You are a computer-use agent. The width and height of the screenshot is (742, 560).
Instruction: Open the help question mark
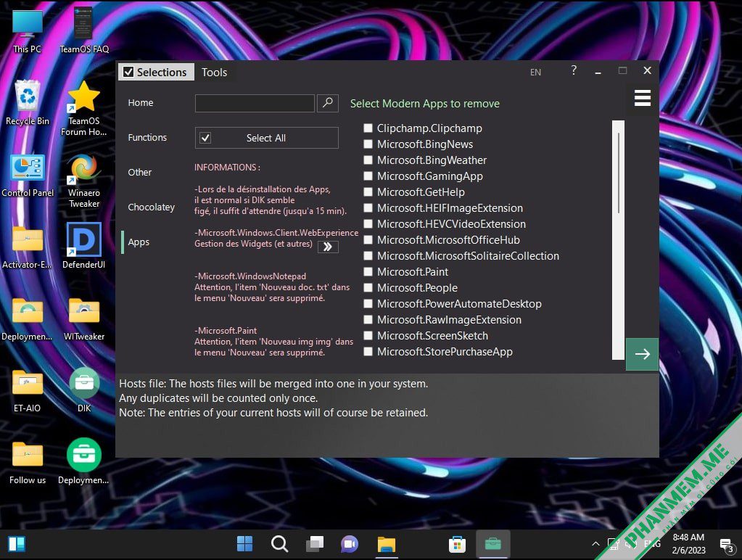pyautogui.click(x=574, y=71)
